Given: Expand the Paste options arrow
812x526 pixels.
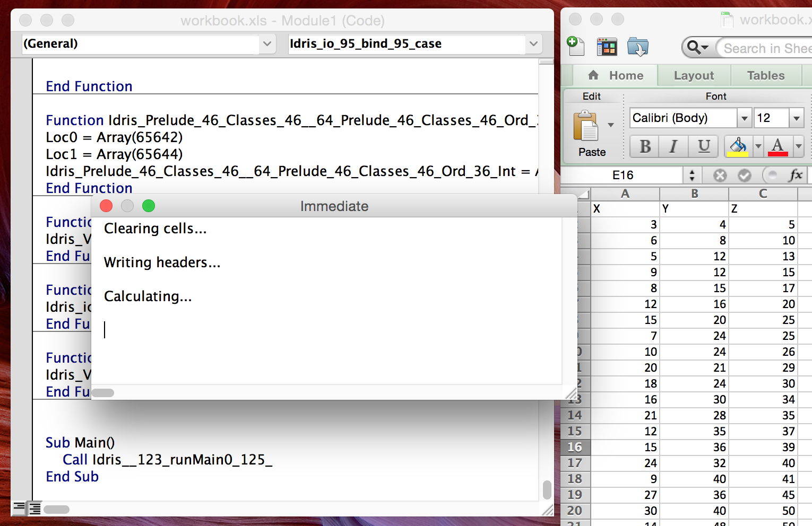Looking at the screenshot, I should (611, 125).
